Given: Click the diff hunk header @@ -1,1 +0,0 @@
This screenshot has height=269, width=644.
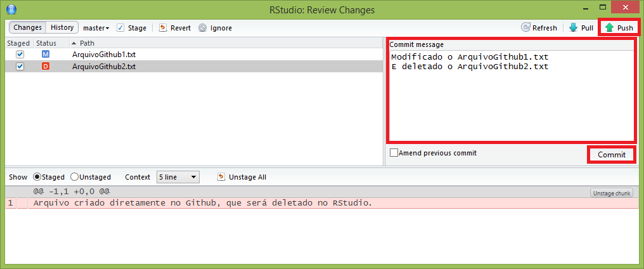Looking at the screenshot, I should (x=72, y=192).
